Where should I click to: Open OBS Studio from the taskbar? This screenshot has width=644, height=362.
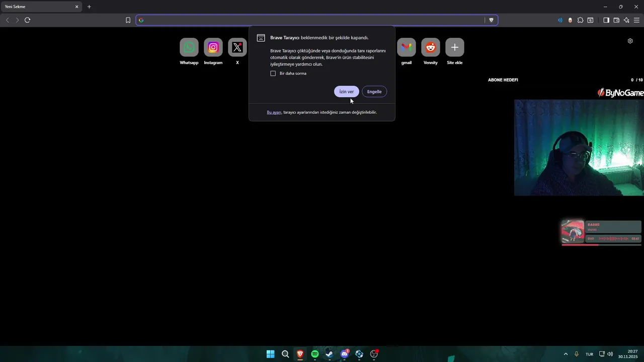pos(374,354)
